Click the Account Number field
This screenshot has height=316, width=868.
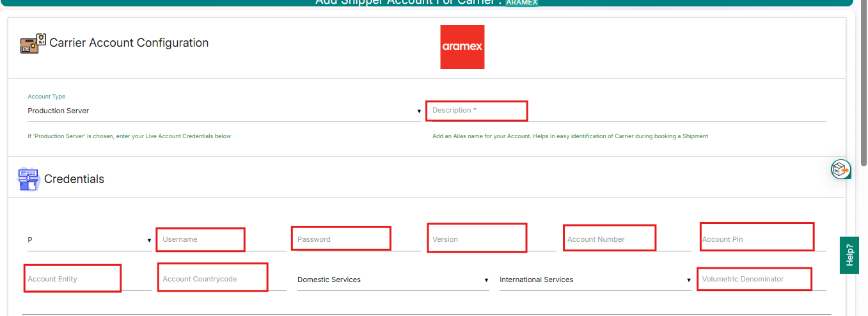629,240
